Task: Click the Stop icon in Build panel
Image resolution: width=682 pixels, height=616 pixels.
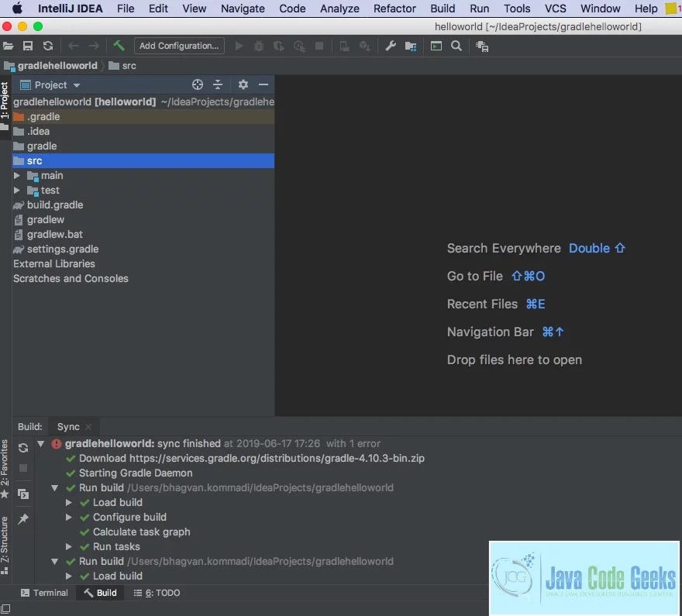Action: click(23, 468)
